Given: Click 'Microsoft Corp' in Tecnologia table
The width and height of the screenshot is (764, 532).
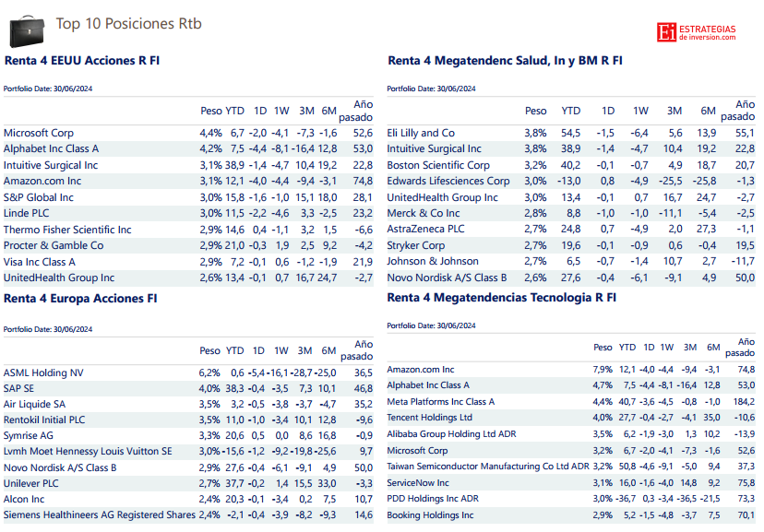Looking at the screenshot, I should click(418, 451).
